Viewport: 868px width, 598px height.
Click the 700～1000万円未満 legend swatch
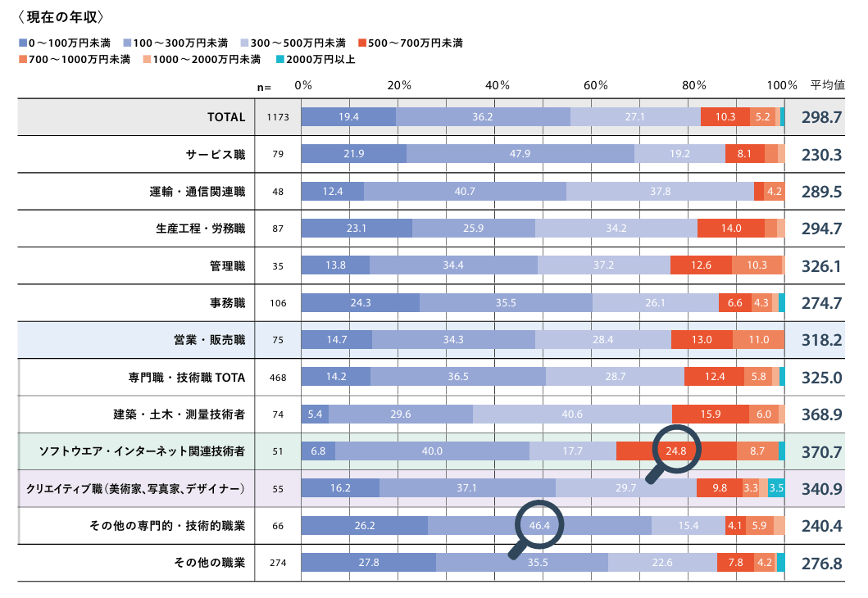click(x=22, y=60)
